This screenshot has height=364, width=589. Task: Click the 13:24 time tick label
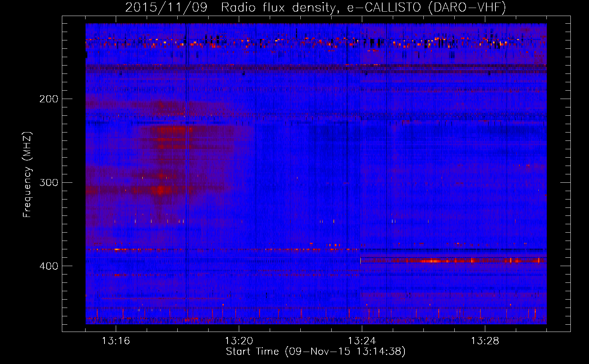tap(362, 341)
